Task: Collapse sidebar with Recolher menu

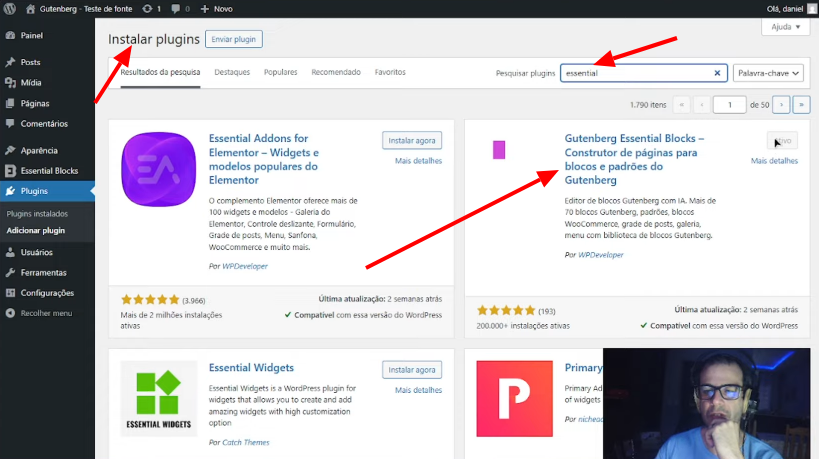Action: click(45, 313)
